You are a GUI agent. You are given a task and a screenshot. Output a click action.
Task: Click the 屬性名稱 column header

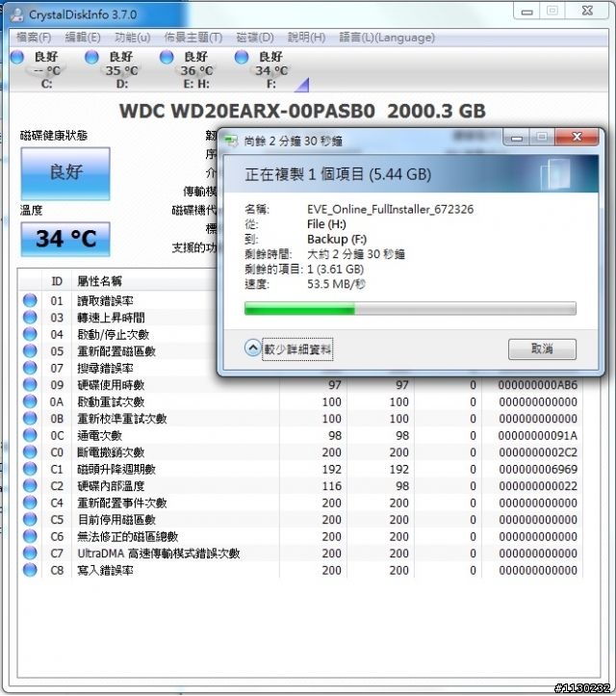point(100,281)
